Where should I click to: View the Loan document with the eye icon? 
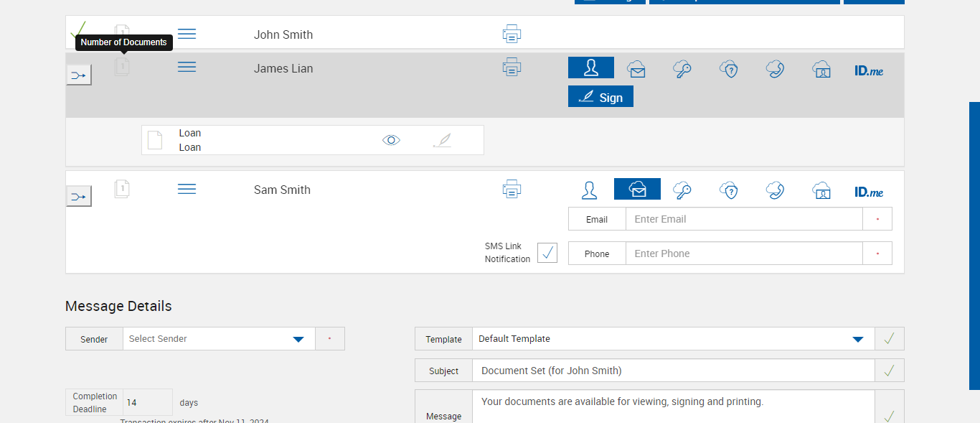[x=391, y=140]
